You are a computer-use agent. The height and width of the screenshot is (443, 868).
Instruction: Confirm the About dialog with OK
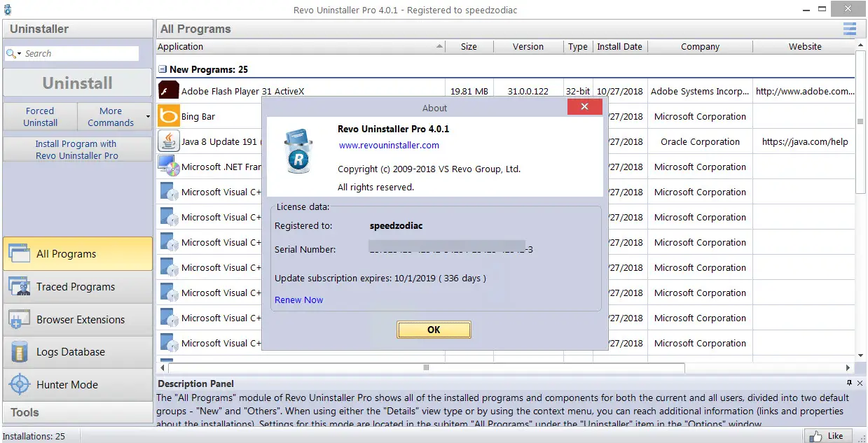[x=434, y=330]
